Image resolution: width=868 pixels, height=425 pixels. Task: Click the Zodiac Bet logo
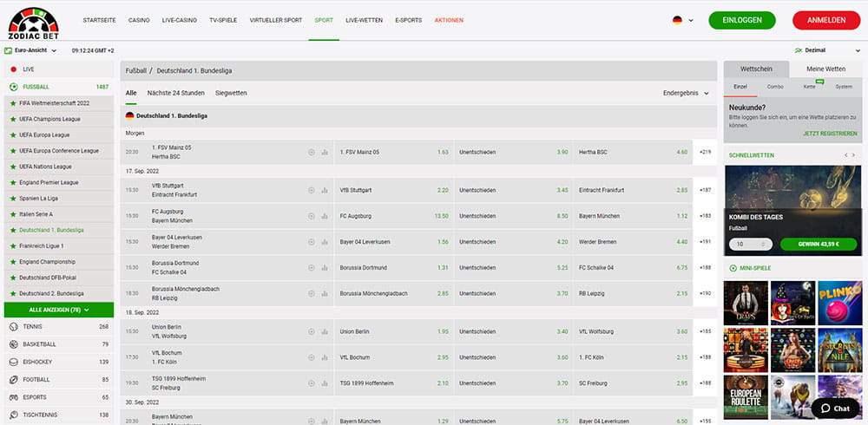pyautogui.click(x=33, y=23)
